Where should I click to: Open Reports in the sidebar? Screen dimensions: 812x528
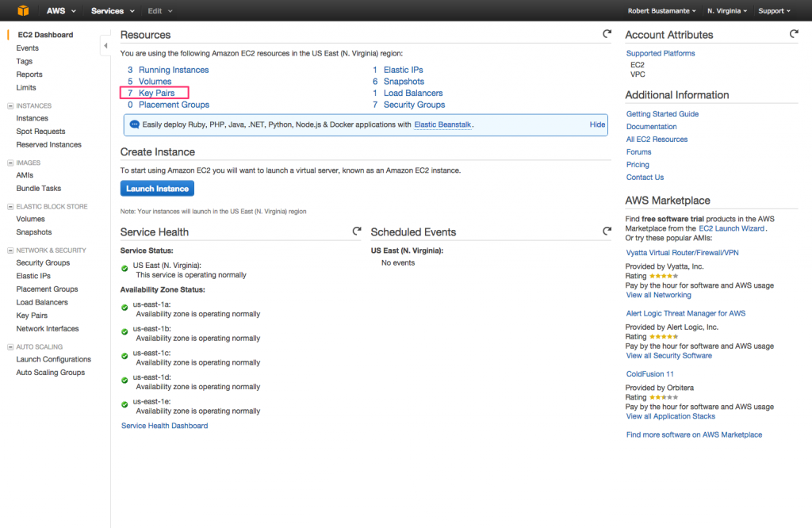pos(29,75)
